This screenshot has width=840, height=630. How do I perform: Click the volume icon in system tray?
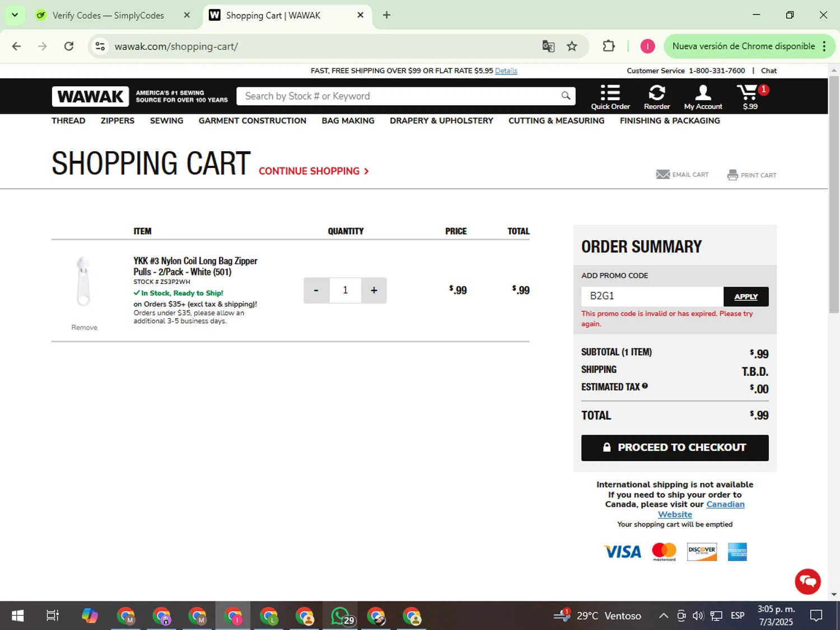coord(698,616)
